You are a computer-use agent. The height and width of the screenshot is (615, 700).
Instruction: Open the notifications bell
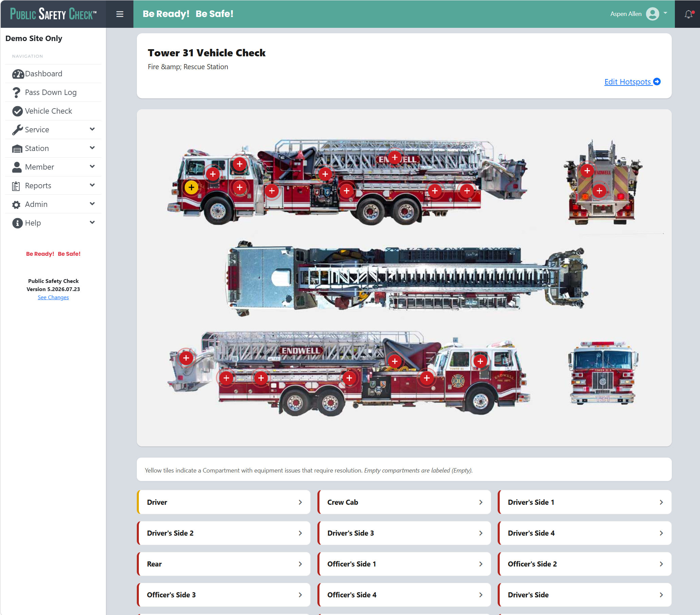[x=688, y=14]
